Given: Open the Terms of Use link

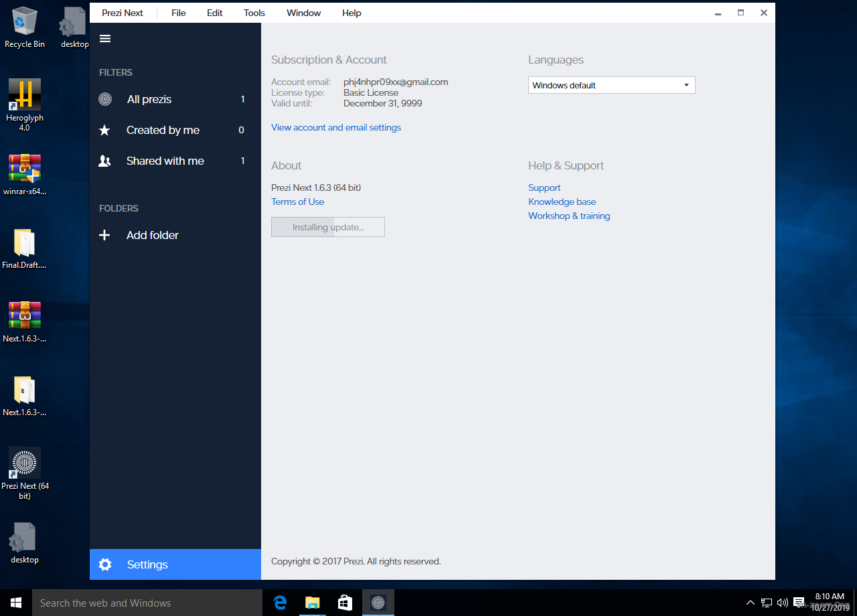Looking at the screenshot, I should coord(298,202).
